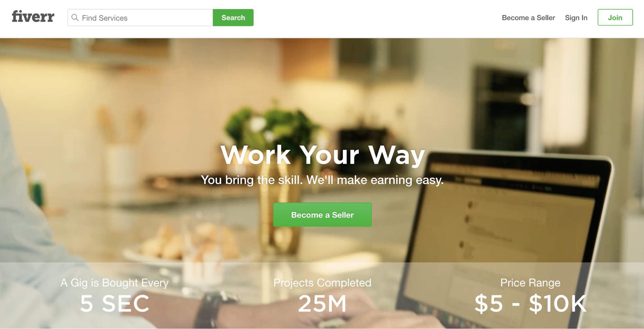Click the outlined Join button
The height and width of the screenshot is (329, 644).
pyautogui.click(x=615, y=18)
